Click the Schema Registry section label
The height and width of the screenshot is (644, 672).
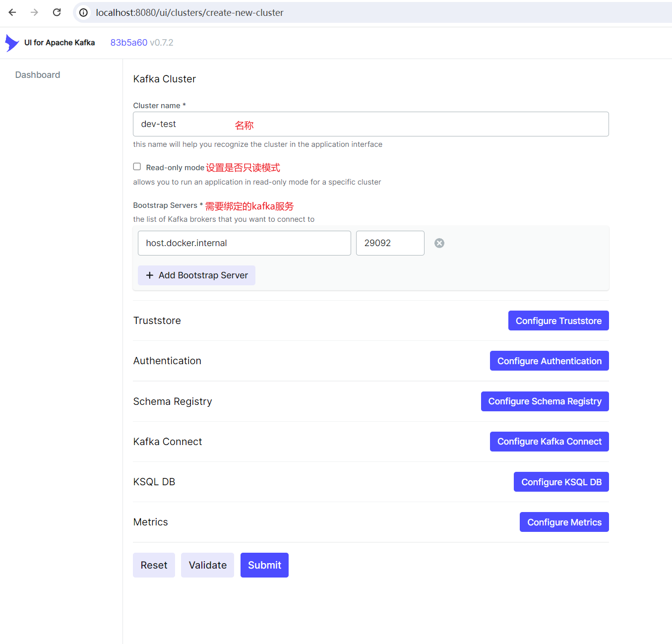173,401
